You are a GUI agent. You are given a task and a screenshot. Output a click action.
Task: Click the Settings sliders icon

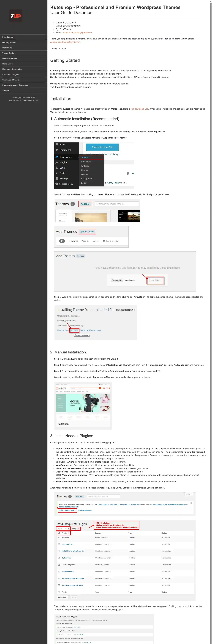tap(57, 178)
